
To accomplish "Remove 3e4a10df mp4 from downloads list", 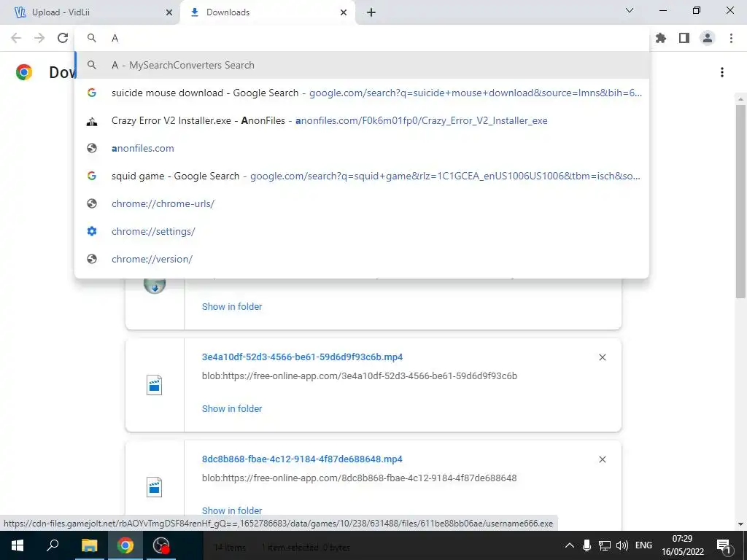I will point(602,357).
